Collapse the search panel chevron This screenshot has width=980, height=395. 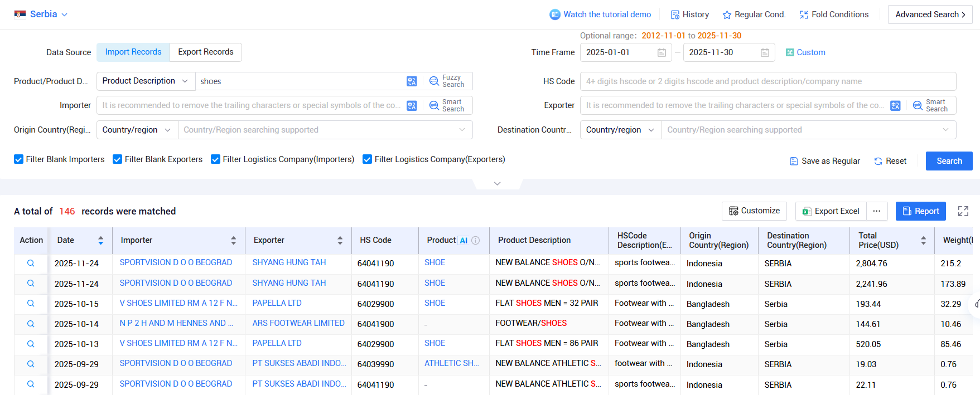pos(498,183)
